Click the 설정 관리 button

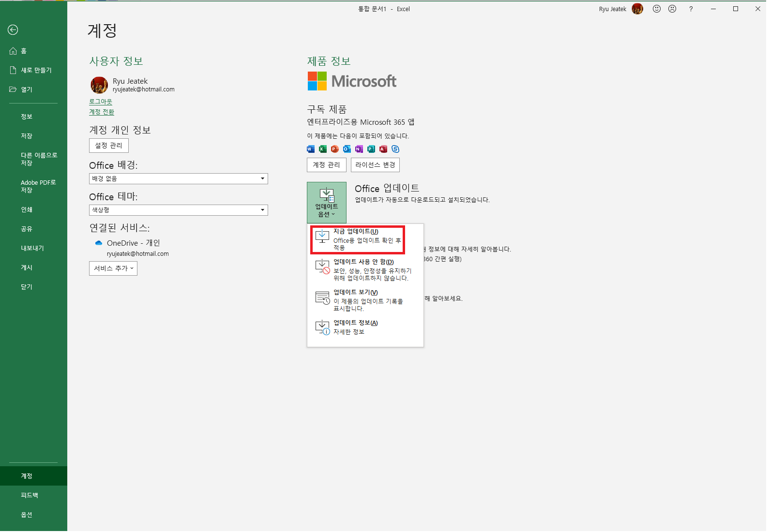click(x=109, y=146)
